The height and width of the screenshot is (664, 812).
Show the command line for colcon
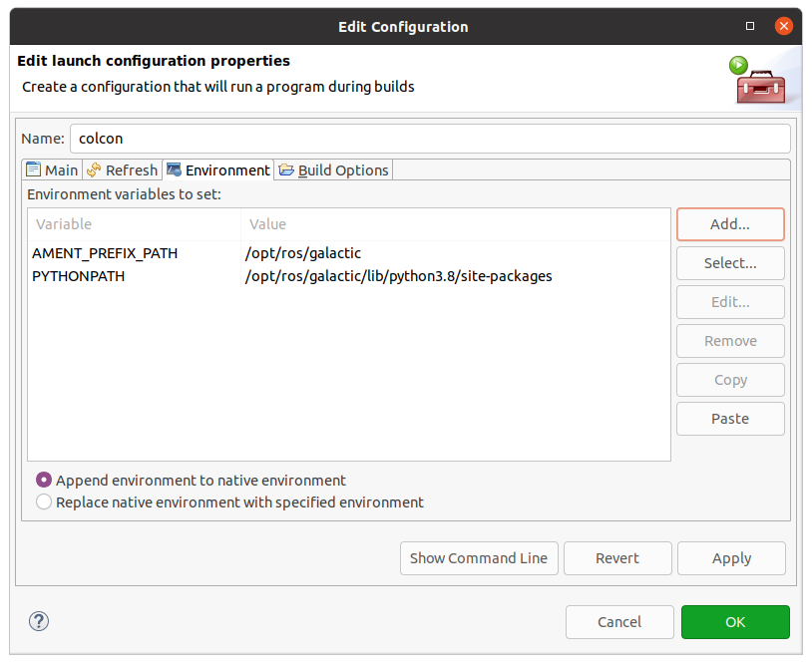(x=479, y=558)
